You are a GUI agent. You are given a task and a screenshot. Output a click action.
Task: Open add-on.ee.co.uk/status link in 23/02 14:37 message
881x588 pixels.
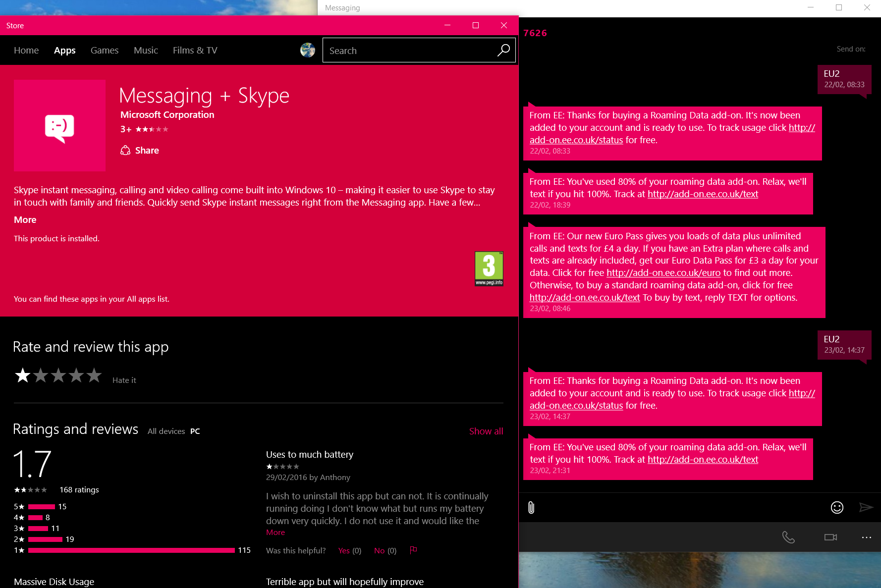point(576,405)
